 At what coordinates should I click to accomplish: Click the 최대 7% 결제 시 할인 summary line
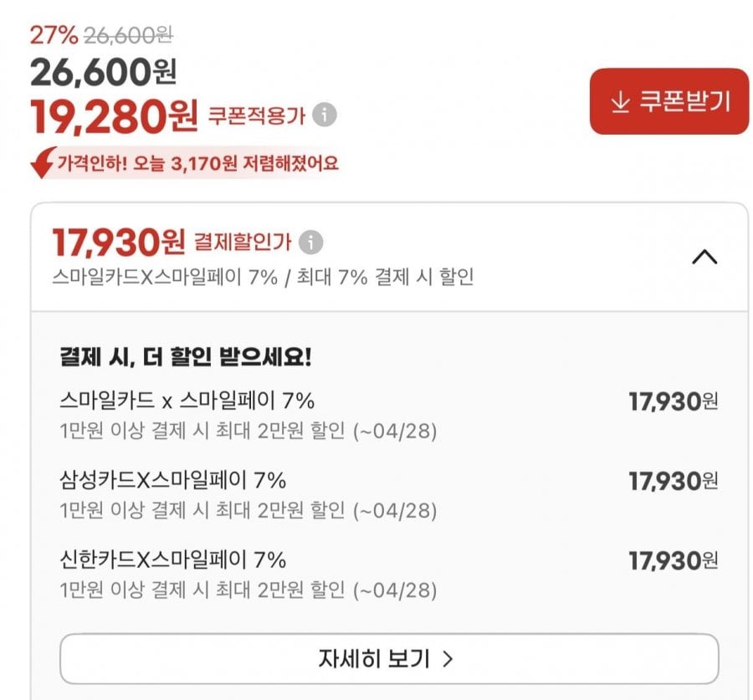263,277
